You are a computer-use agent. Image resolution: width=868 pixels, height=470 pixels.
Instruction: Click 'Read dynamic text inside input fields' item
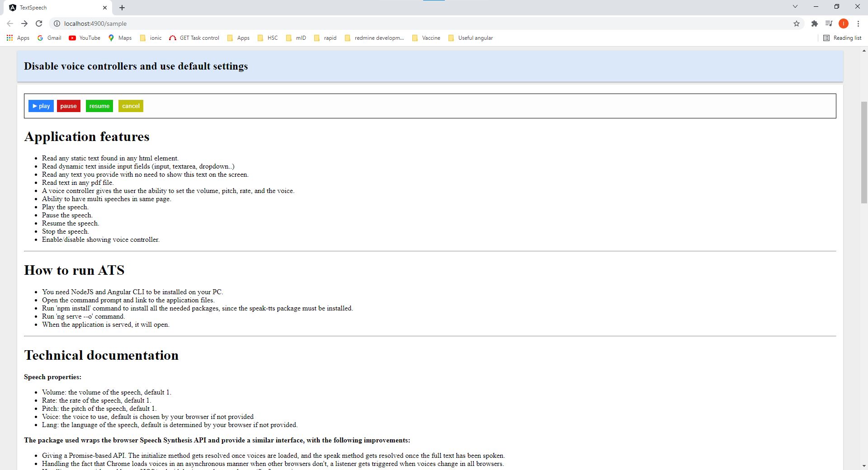pyautogui.click(x=138, y=166)
